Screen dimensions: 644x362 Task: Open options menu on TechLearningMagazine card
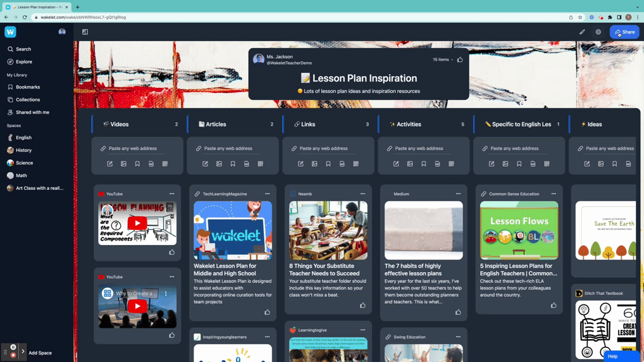[268, 194]
